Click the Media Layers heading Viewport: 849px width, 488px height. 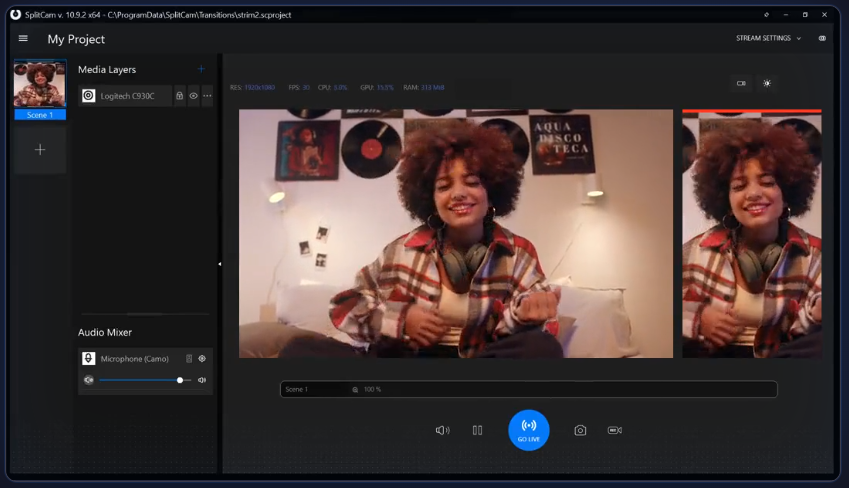click(107, 69)
